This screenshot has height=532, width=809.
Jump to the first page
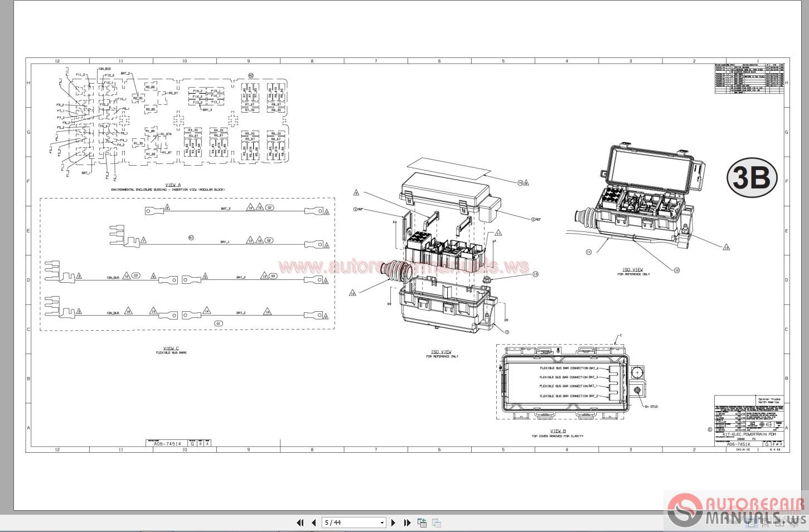coord(300,523)
